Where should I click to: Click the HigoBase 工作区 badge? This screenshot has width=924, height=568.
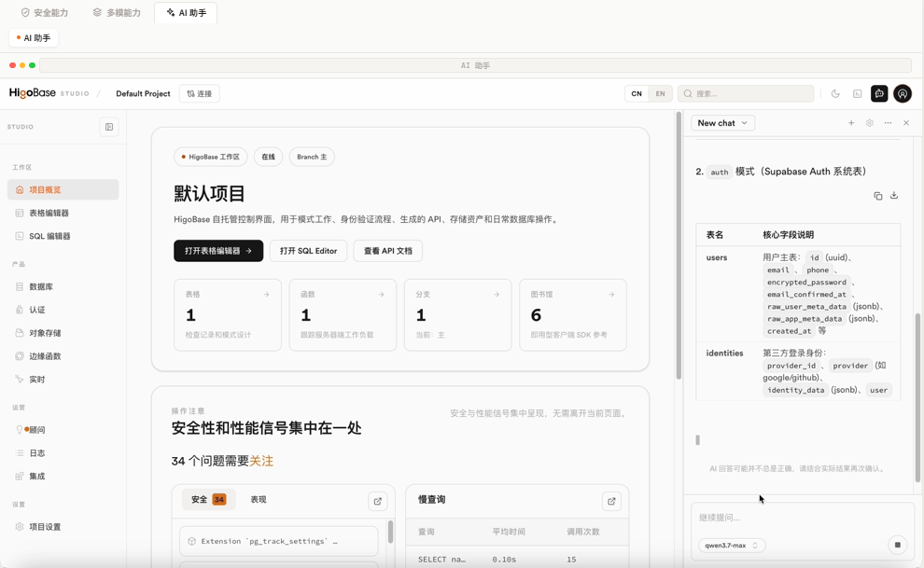[x=210, y=158]
